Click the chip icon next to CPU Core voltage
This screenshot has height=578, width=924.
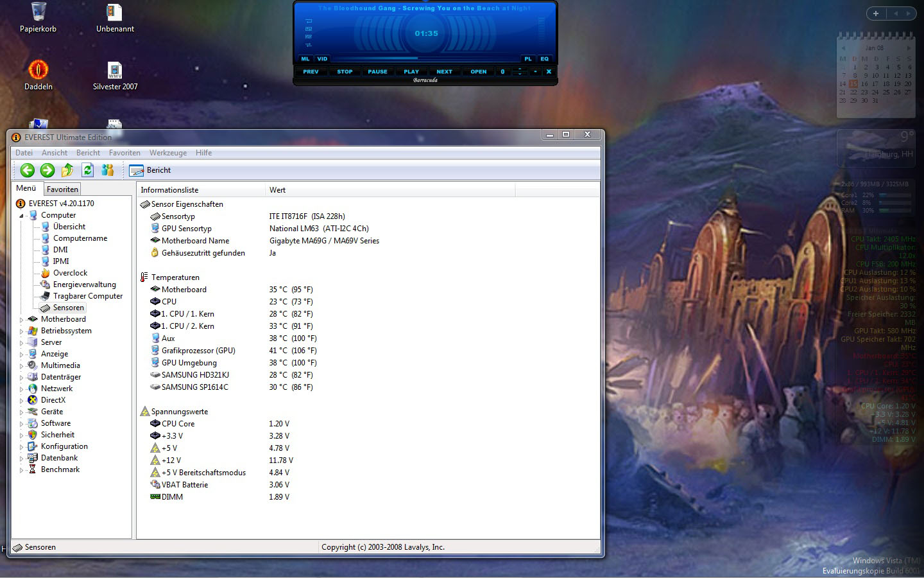pyautogui.click(x=155, y=424)
